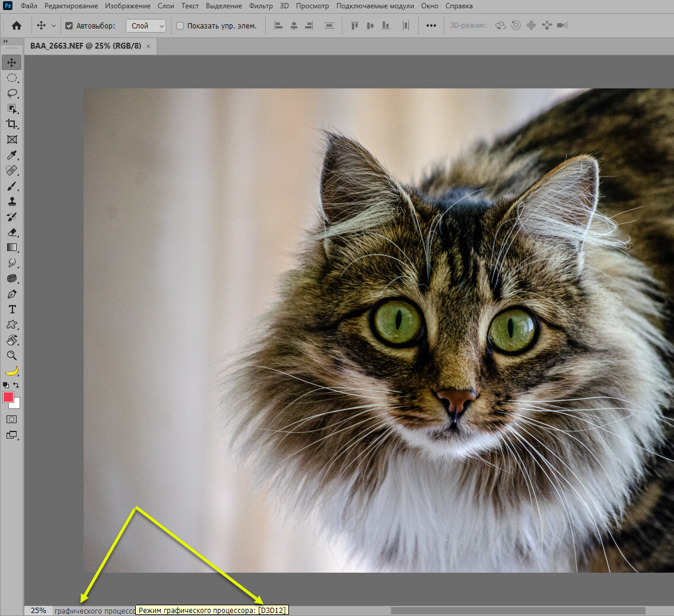Align left edges
The image size is (674, 616).
click(x=278, y=26)
